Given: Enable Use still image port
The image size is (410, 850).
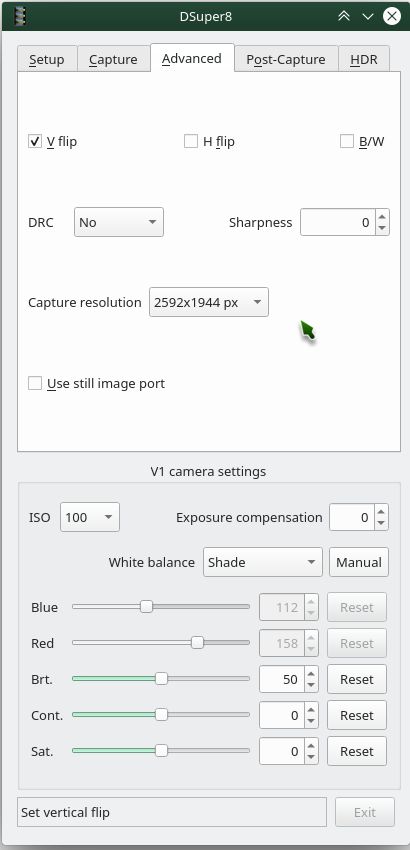Looking at the screenshot, I should tap(35, 383).
